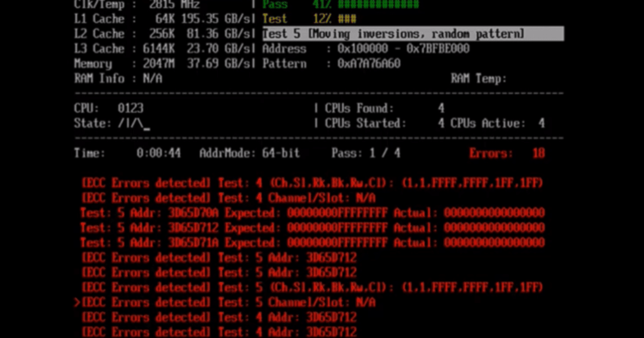Click the 'RAM Temp:' label
The image size is (644, 338).
click(x=479, y=79)
